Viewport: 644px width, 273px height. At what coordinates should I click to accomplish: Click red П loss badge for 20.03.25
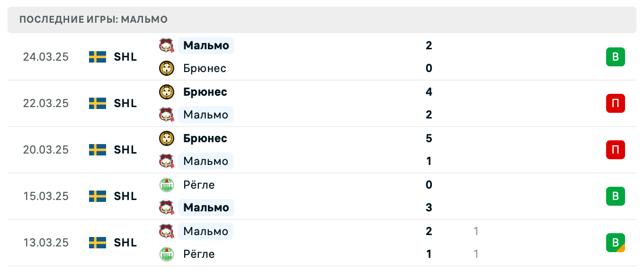tap(615, 150)
